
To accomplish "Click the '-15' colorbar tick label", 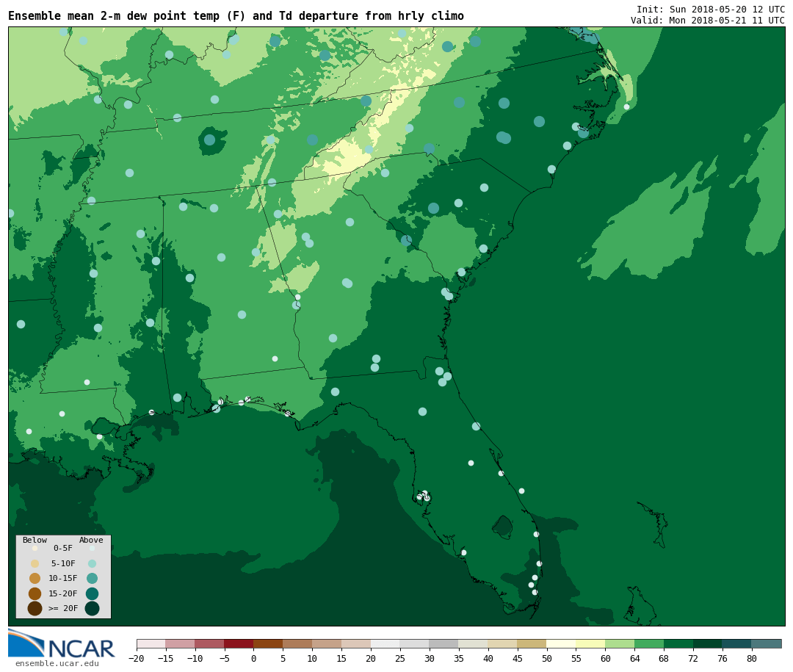I will pos(166,658).
